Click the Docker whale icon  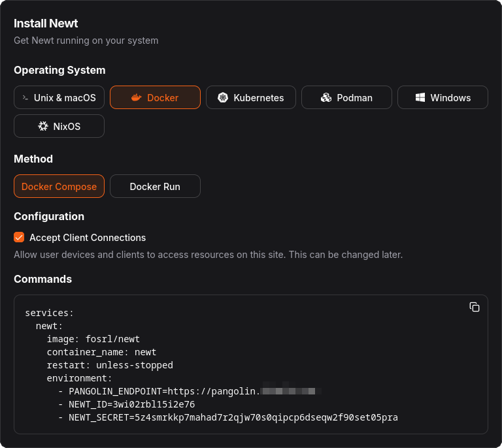click(x=136, y=97)
